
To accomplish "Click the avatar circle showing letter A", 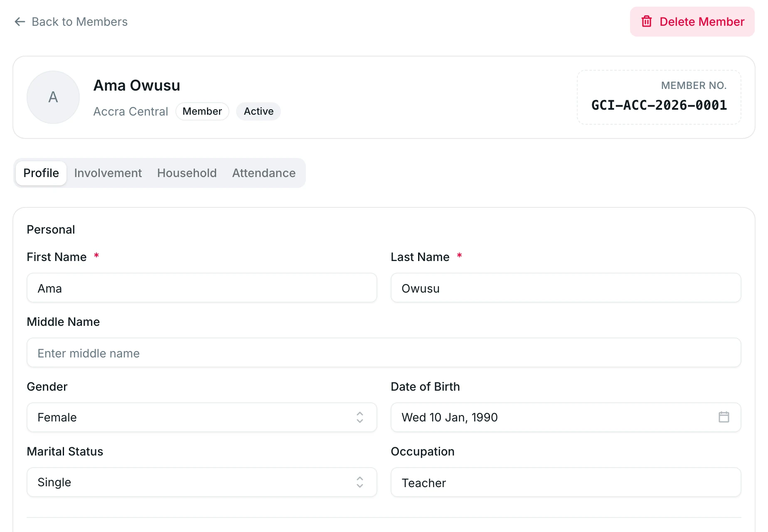I will (53, 97).
